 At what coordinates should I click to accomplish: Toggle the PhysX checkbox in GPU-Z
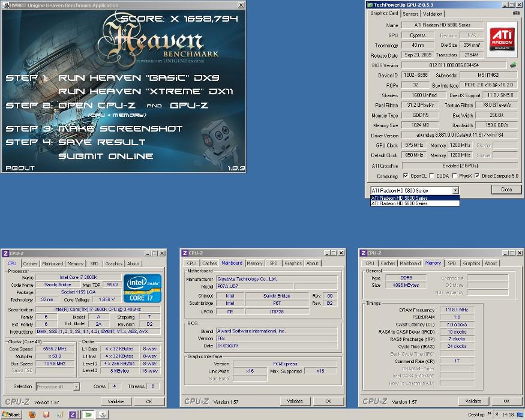454,176
